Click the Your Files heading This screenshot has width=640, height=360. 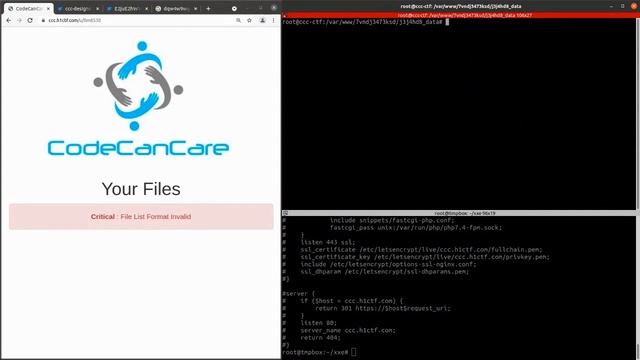coord(141,189)
